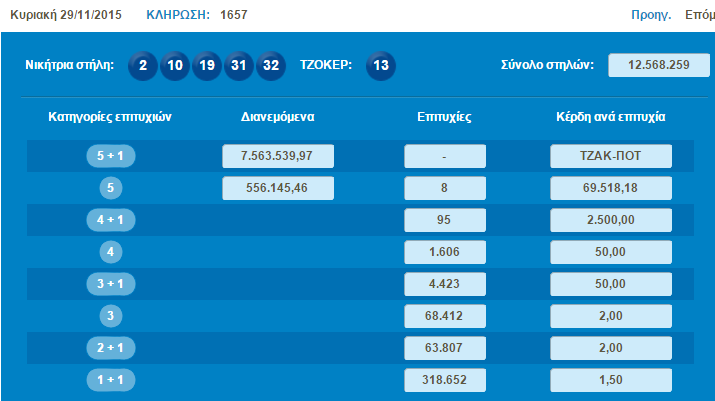Click the ΚΛΗΡΩΣΗ: label
Screen dimensions: 715x401
(178, 15)
